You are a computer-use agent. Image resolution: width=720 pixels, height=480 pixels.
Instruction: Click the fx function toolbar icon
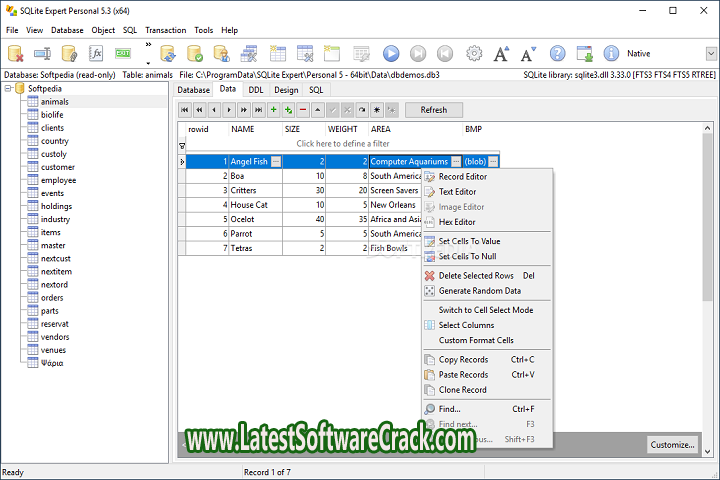point(97,53)
